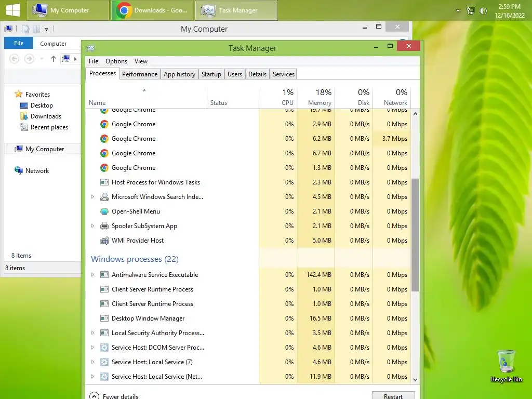532x399 pixels.
Task: Select 142.4 MB memory cell for Antimalware
Action: [316, 275]
